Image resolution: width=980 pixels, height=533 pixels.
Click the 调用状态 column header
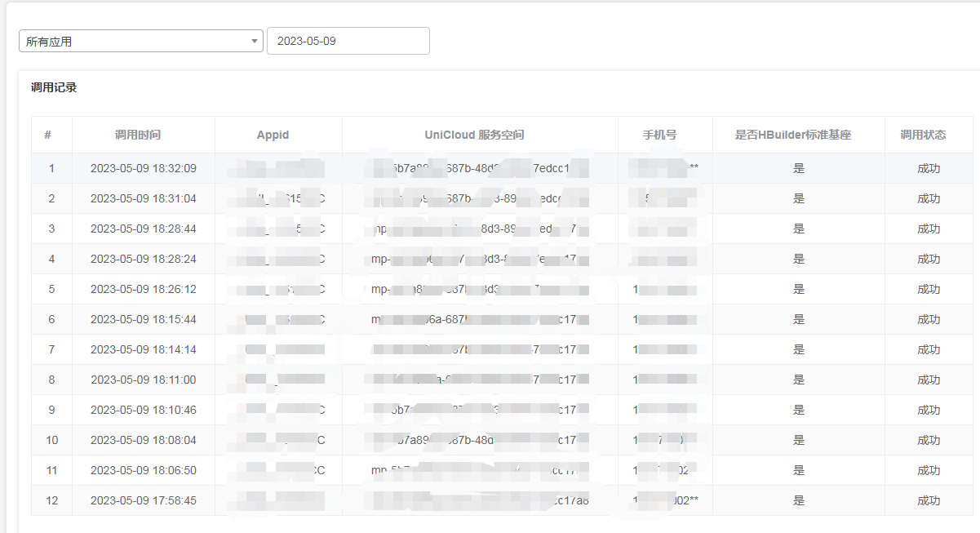coord(923,135)
